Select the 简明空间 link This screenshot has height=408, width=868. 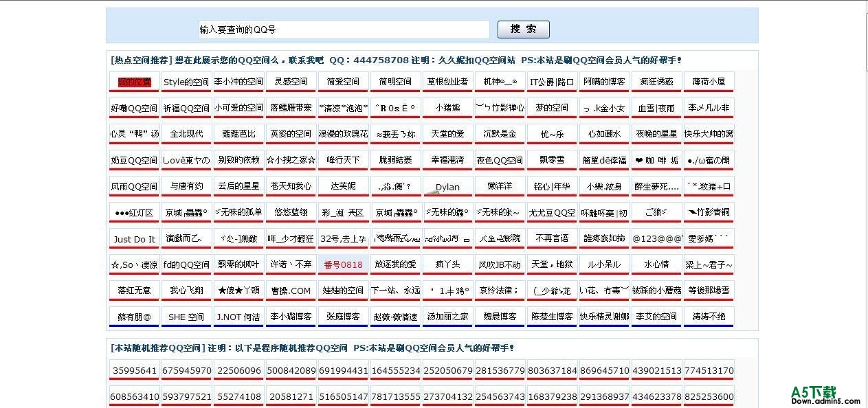point(395,82)
